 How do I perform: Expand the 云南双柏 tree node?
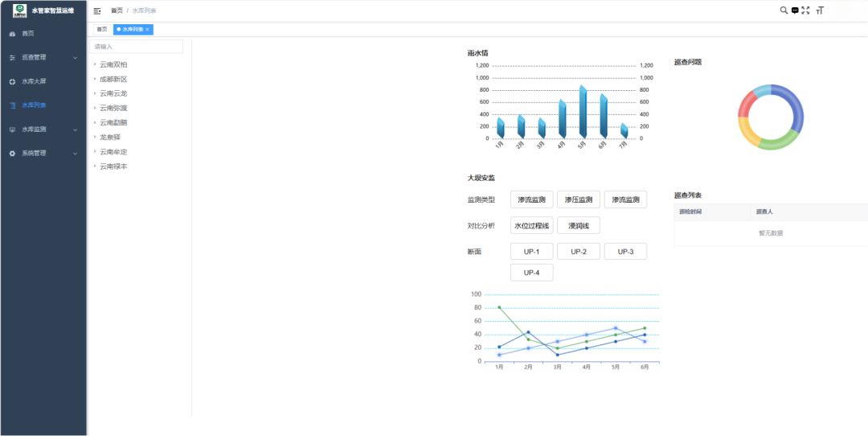[95, 64]
